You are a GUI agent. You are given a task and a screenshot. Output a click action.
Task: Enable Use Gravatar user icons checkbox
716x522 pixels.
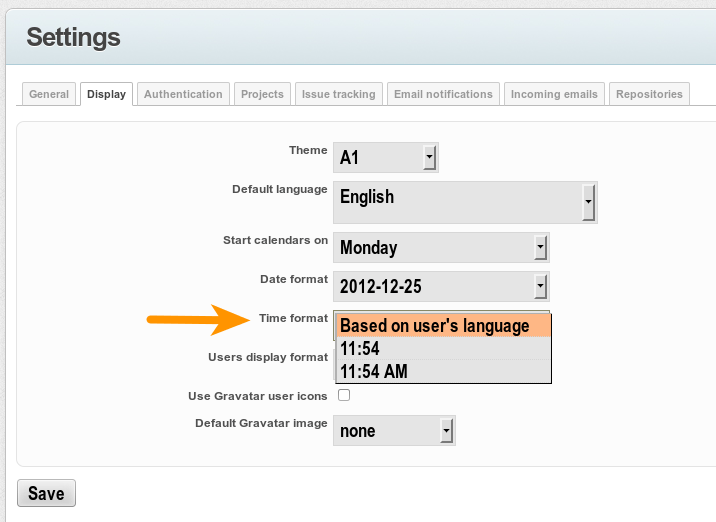[344, 395]
